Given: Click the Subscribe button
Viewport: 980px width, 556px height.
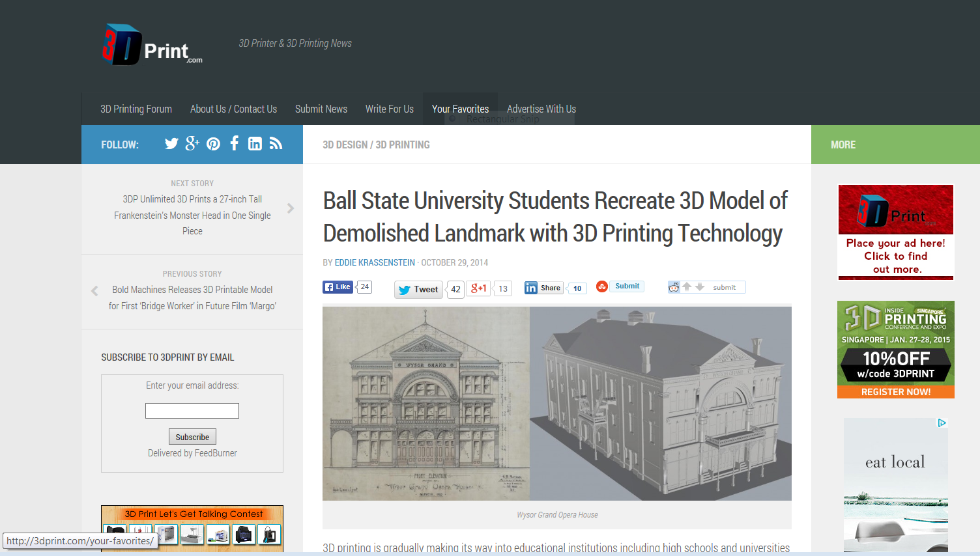Looking at the screenshot, I should pyautogui.click(x=192, y=437).
